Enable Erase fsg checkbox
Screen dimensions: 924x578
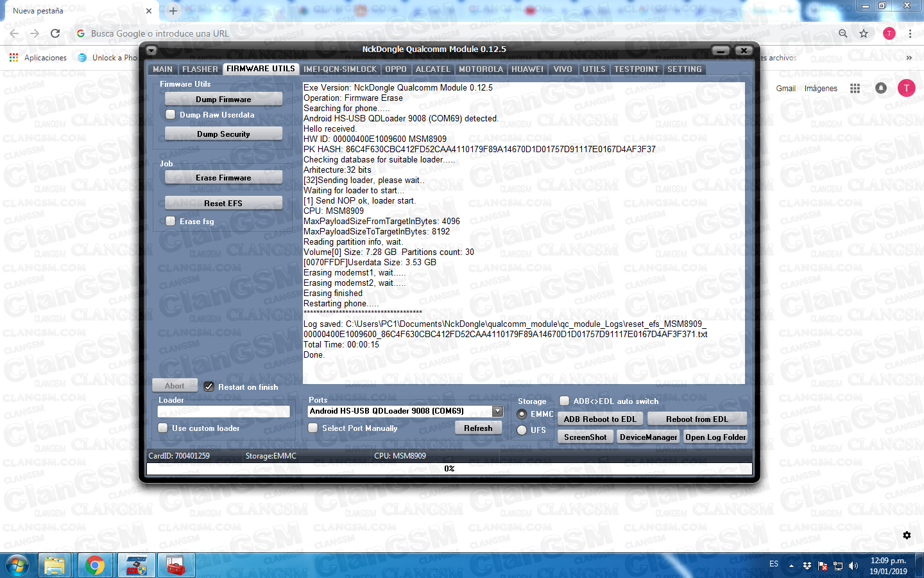point(171,221)
